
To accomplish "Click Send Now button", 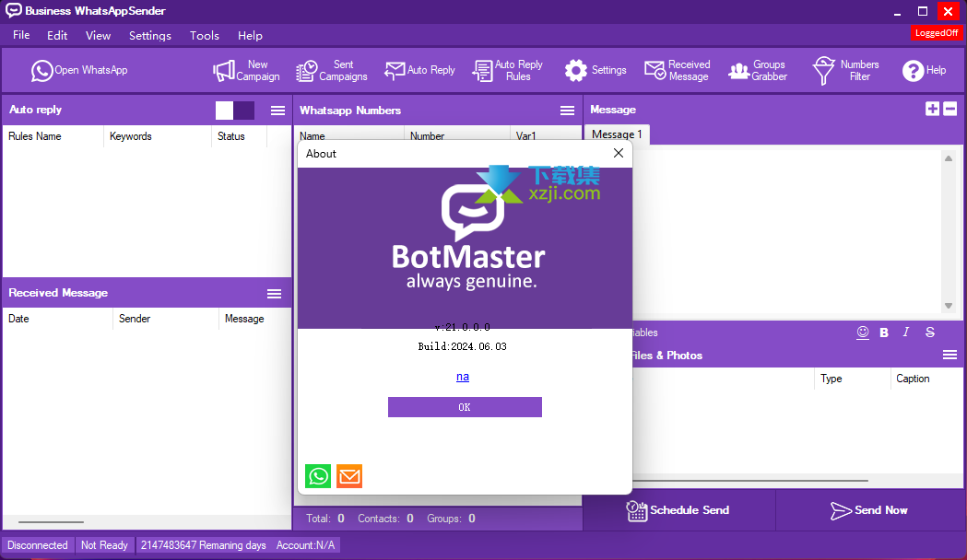I will pyautogui.click(x=869, y=510).
